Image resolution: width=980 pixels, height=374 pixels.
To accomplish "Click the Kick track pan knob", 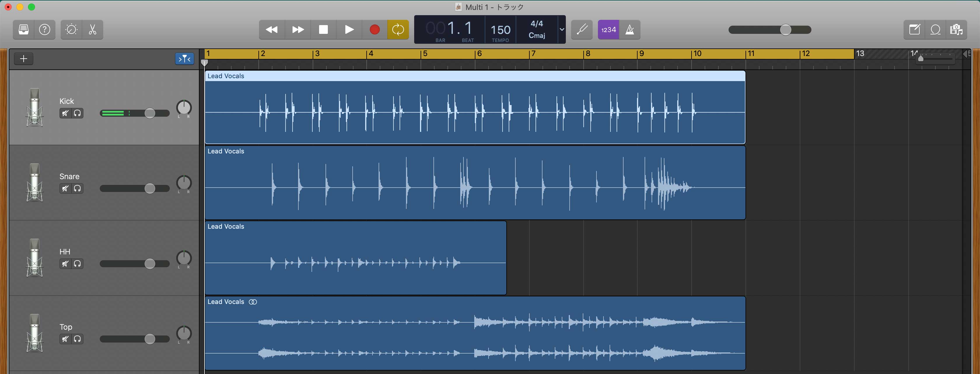I will [x=184, y=108].
